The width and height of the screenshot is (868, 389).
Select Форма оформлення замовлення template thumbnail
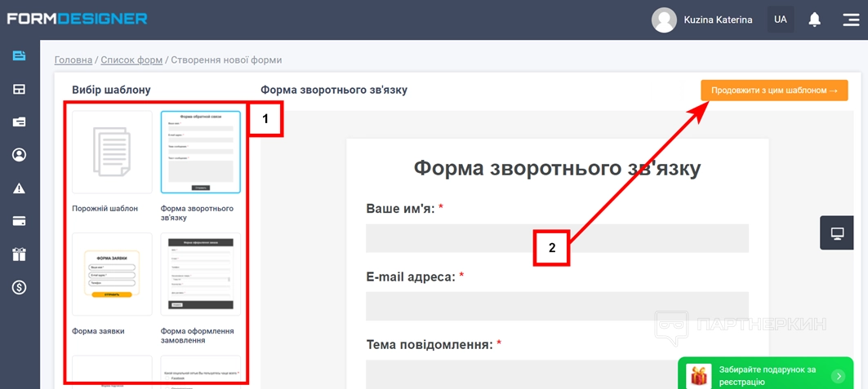pyautogui.click(x=200, y=274)
